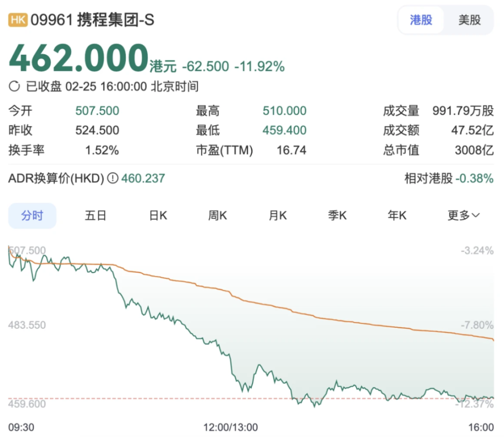Select the 季K quarterly chart tab
504x437 pixels.
tap(337, 215)
